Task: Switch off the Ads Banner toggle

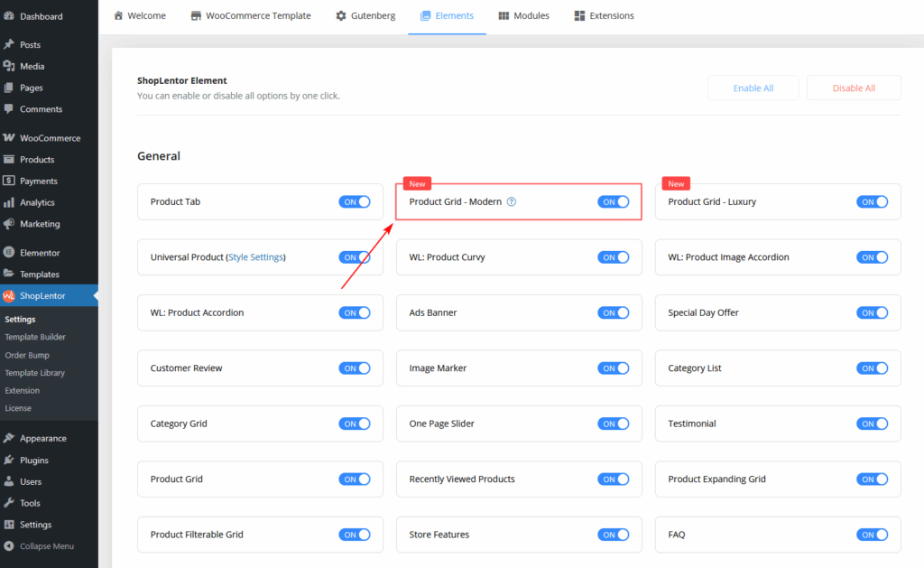Action: [614, 312]
